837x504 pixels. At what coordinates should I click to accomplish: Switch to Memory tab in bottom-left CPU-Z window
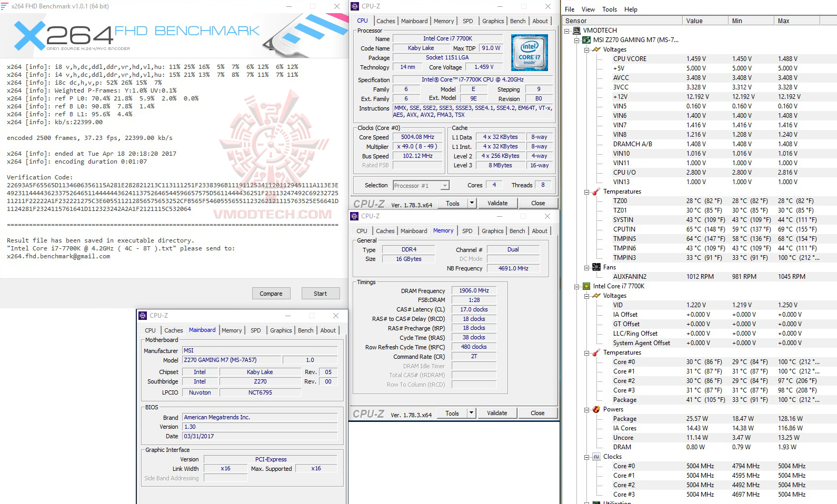pos(232,330)
